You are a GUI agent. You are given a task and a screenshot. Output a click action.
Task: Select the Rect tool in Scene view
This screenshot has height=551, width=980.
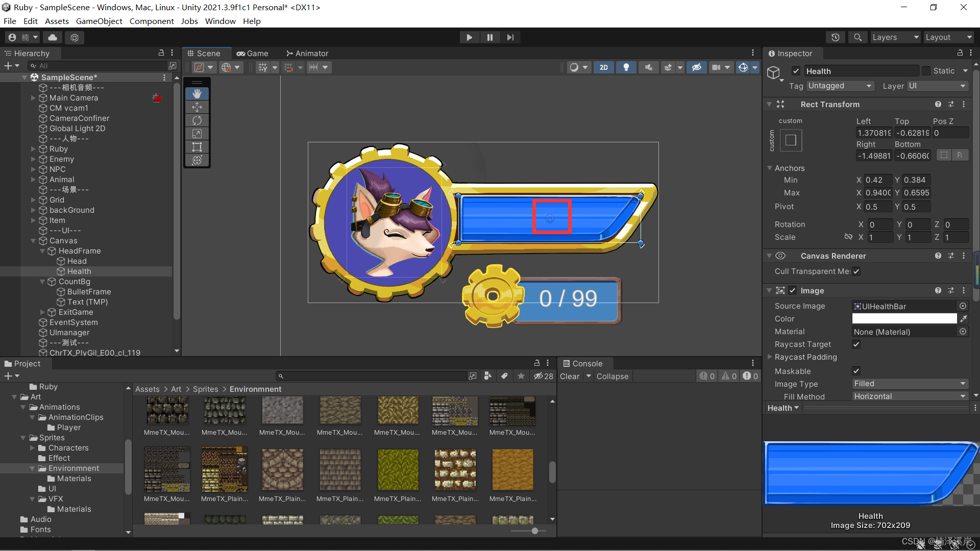(x=197, y=147)
